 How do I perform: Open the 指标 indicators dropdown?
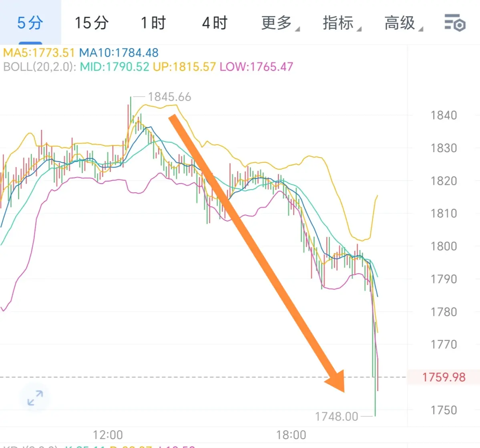(x=341, y=23)
